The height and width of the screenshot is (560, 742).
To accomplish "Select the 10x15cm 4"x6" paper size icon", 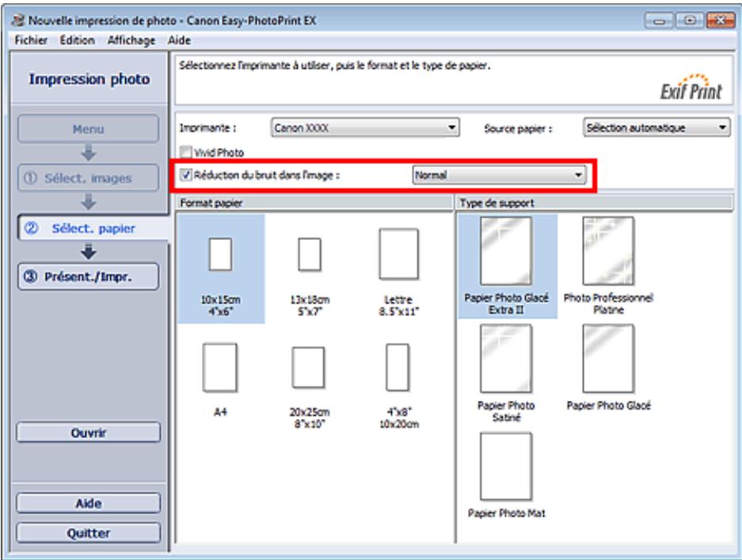I will [x=220, y=254].
